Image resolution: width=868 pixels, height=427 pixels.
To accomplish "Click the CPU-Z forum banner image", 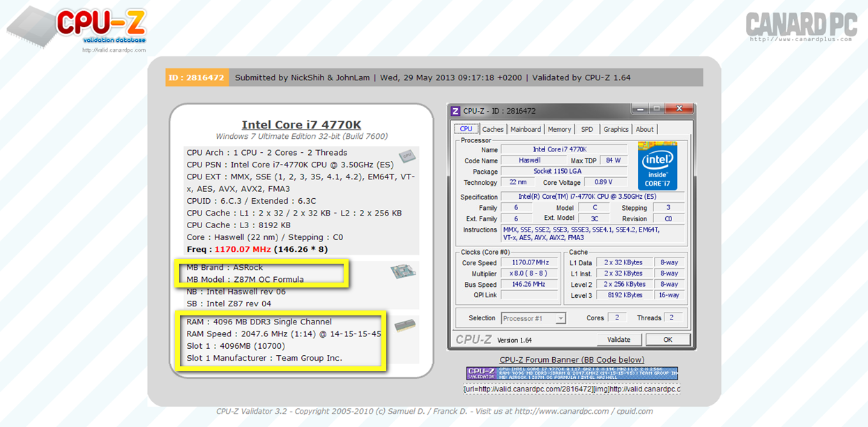I will click(x=572, y=373).
